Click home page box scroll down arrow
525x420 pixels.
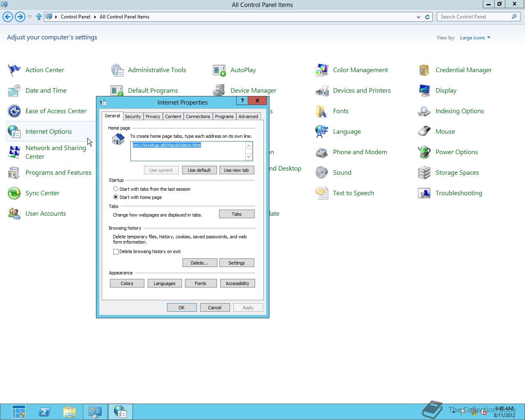[x=249, y=157]
